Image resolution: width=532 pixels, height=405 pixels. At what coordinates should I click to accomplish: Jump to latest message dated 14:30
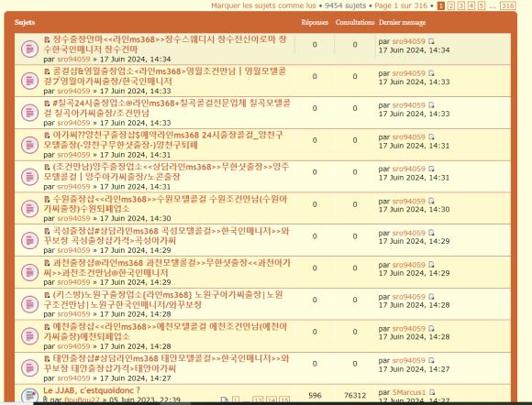431,201
